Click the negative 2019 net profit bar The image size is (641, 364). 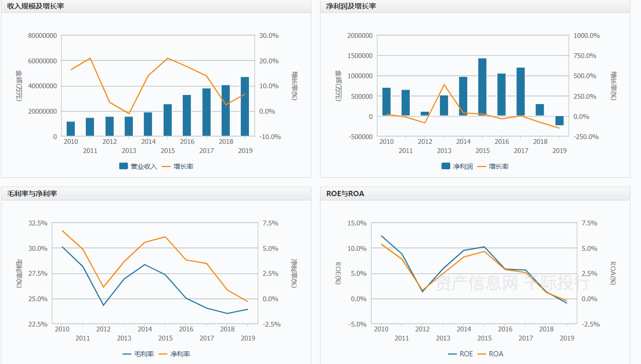click(x=559, y=121)
